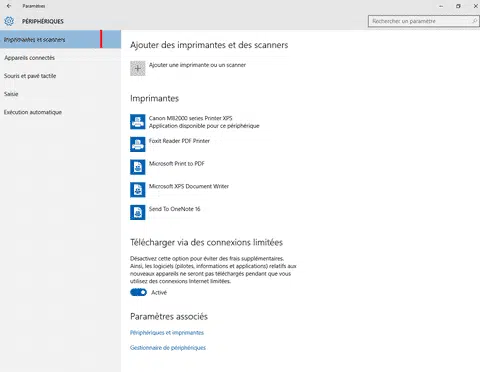Image resolution: width=480 pixels, height=372 pixels.
Task: Click the plus icon to add a printer
Action: 138,68
